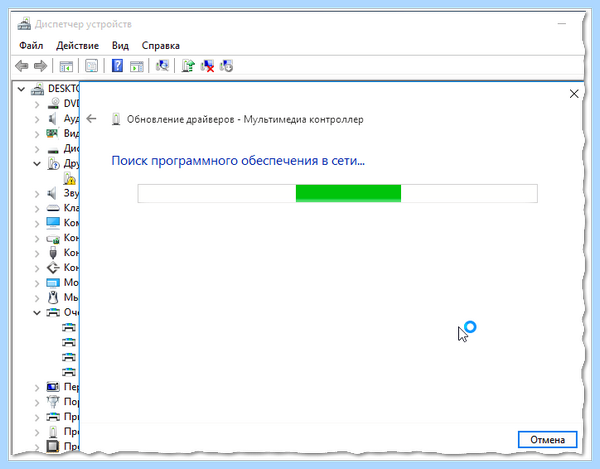
Task: Expand the Зву tree node chevron
Action: pos(37,194)
